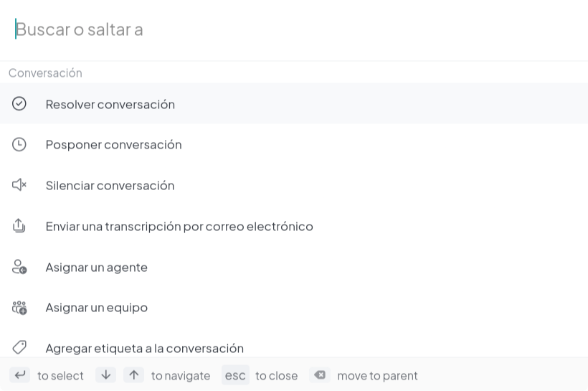
Task: Click the clock icon for Posponer conversación
Action: [19, 144]
